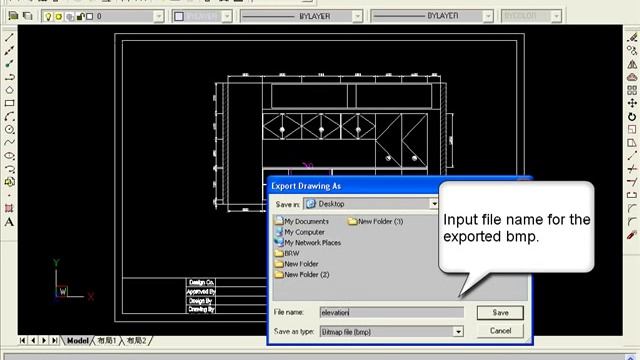This screenshot has height=360, width=640.
Task: Select the Construction Line tool
Action: [9, 51]
